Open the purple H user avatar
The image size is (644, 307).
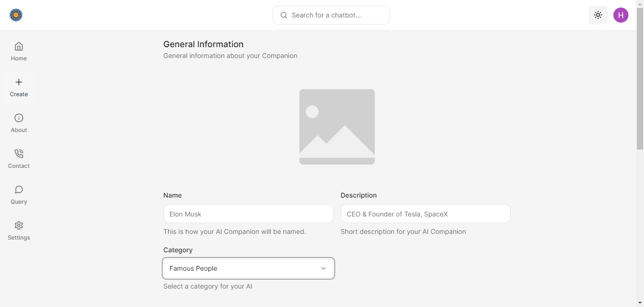pos(621,15)
